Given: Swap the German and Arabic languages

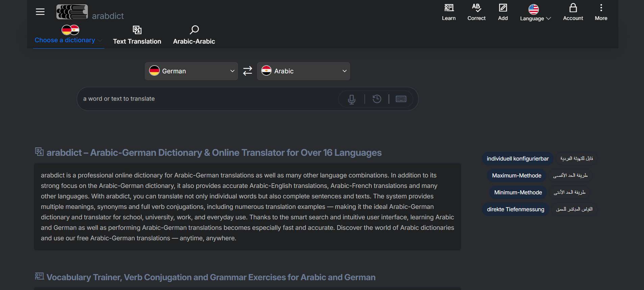Looking at the screenshot, I should tap(248, 71).
